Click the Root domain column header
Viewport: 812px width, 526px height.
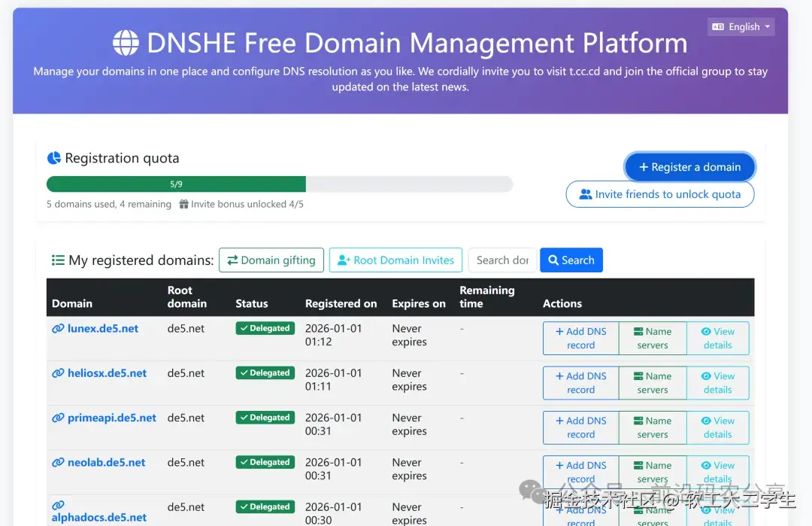click(187, 297)
